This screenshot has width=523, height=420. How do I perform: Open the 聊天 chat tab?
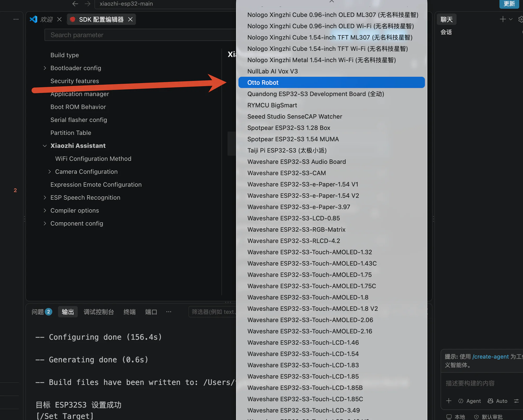pos(446,19)
